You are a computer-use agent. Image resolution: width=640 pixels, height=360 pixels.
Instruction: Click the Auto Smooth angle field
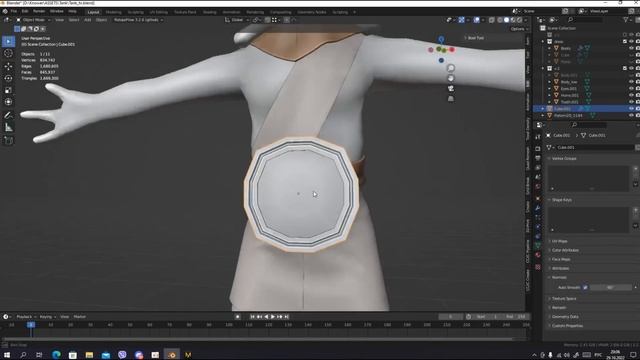pyautogui.click(x=611, y=287)
